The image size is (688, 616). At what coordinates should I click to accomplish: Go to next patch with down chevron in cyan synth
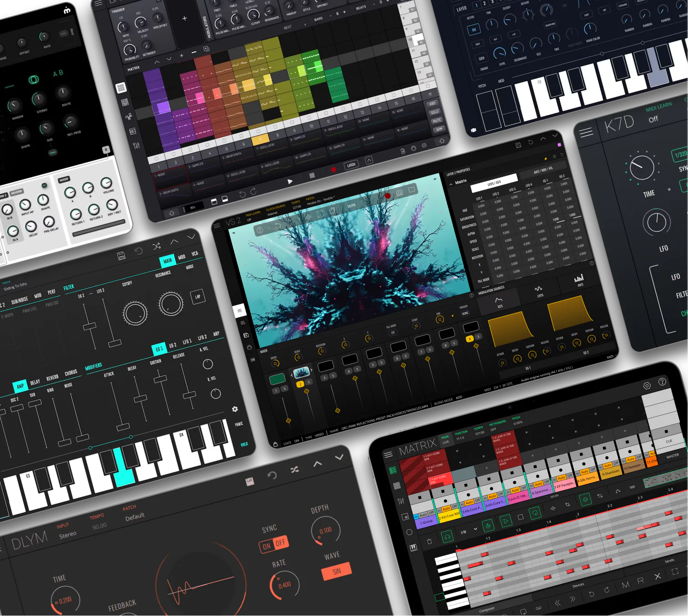pyautogui.click(x=191, y=237)
